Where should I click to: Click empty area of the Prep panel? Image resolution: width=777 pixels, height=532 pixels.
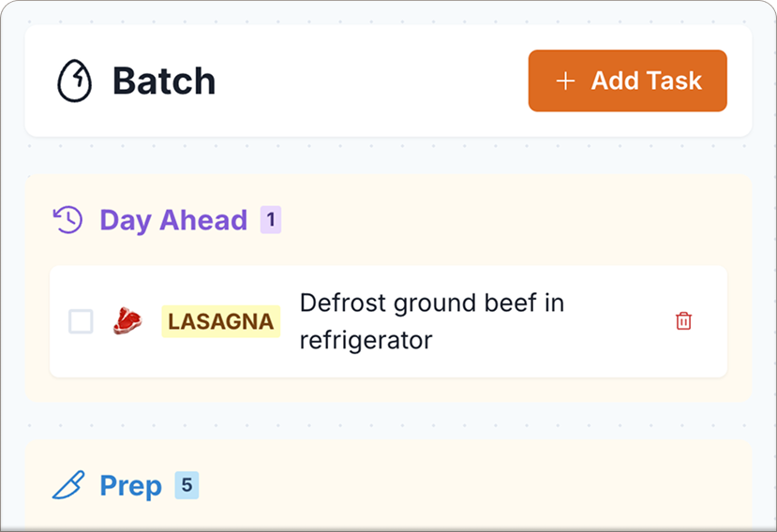[469, 487]
